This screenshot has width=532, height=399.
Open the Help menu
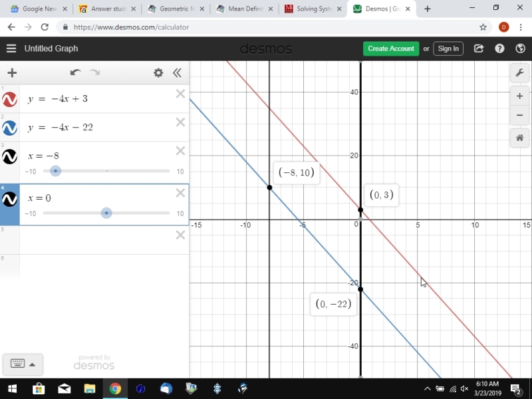499,49
